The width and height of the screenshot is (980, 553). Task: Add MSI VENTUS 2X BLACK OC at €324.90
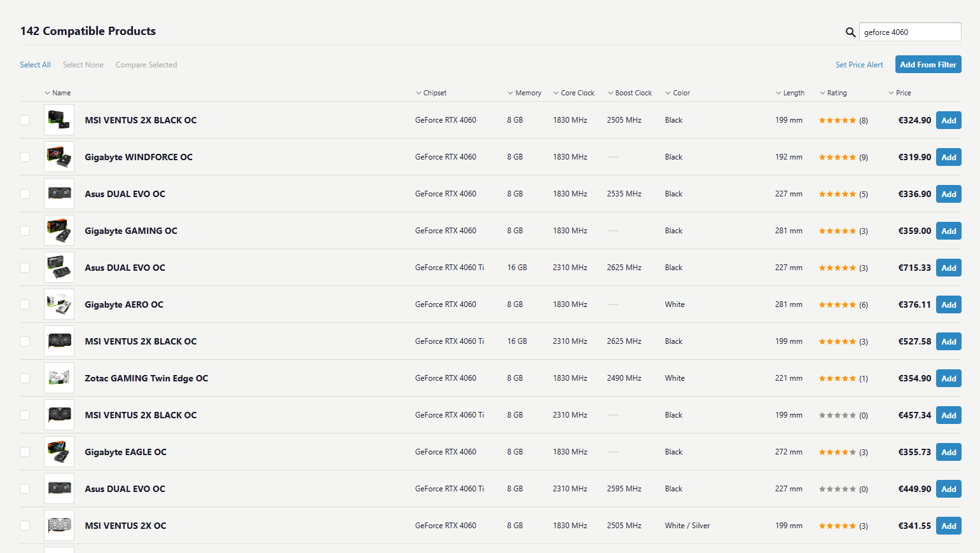[x=948, y=120]
